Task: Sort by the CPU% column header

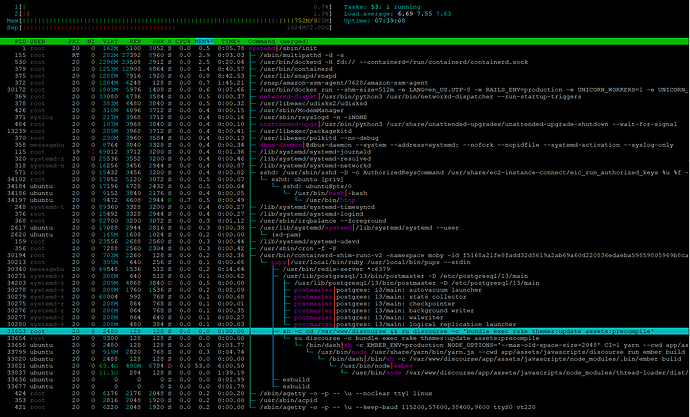Action: tap(183, 41)
